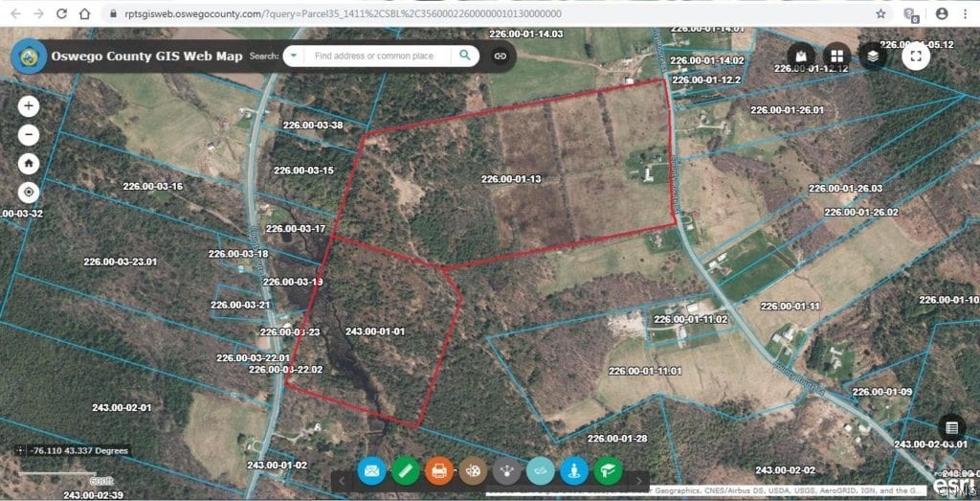Toggle the attribute table panel button
Screen dimensions: 980x501
click(x=950, y=427)
